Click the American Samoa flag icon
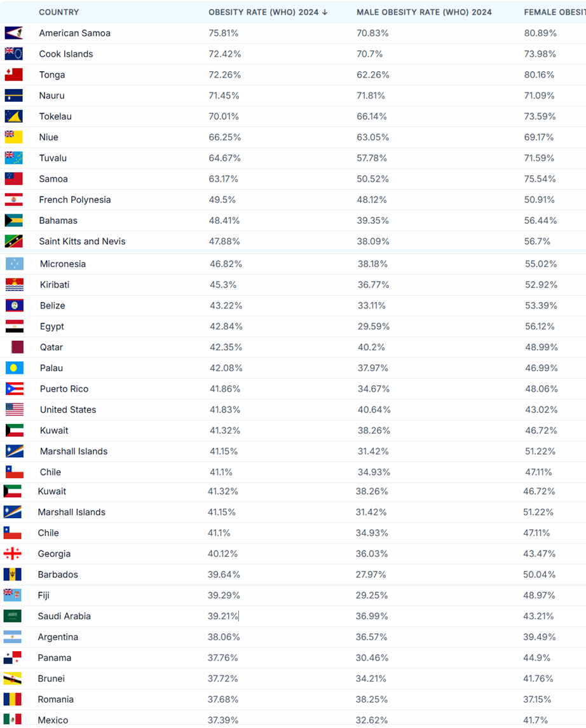Image resolution: width=586 pixels, height=728 pixels. coord(13,33)
